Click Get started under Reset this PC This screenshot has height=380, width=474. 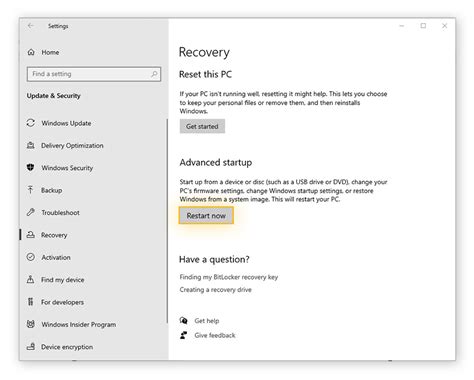202,126
